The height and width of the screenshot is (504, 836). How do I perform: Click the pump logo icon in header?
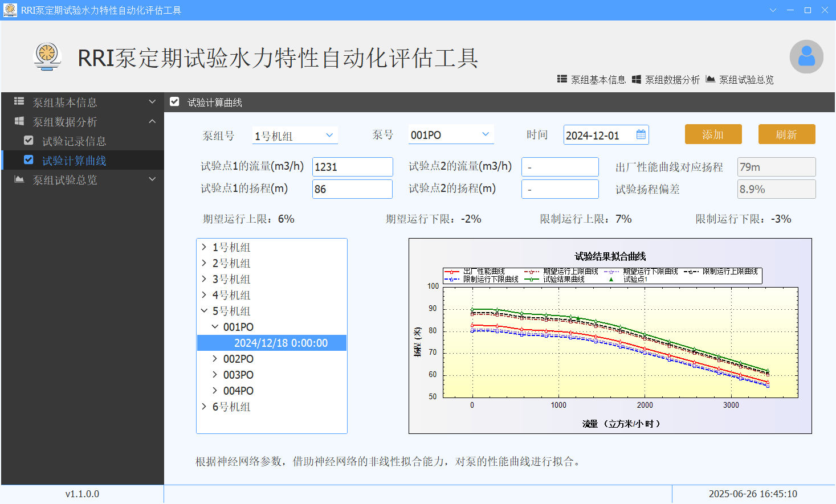click(x=47, y=56)
